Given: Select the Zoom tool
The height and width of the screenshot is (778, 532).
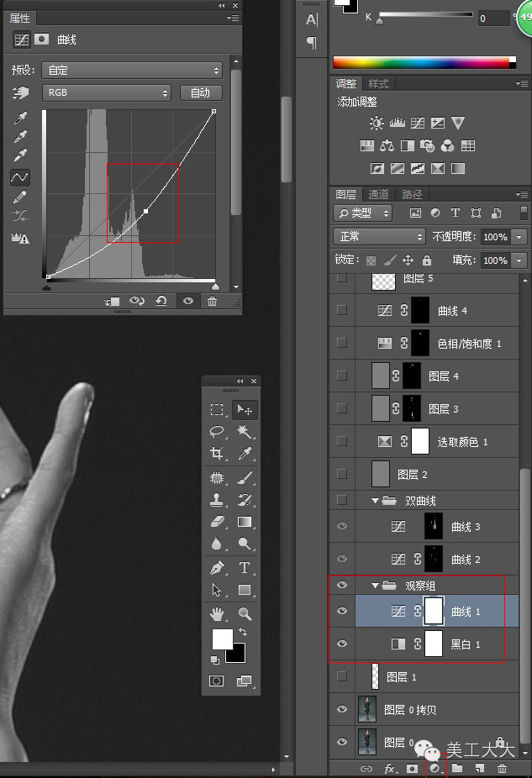Looking at the screenshot, I should click(x=245, y=614).
